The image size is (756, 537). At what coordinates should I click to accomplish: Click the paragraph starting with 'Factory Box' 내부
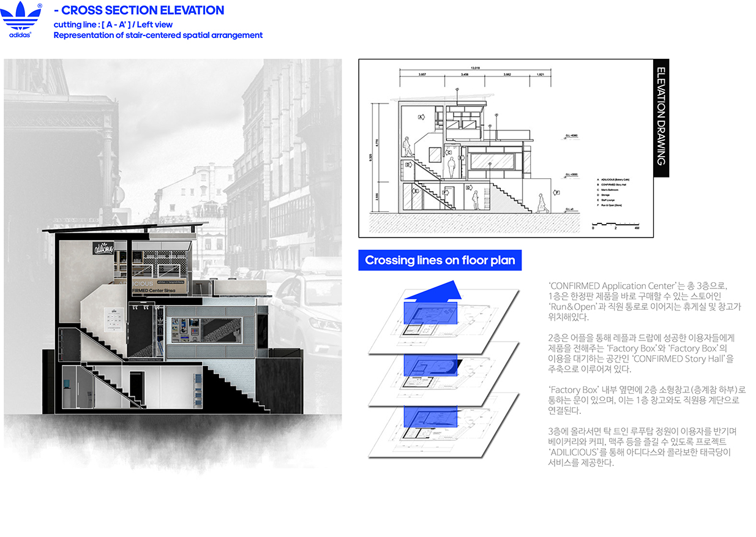click(647, 400)
